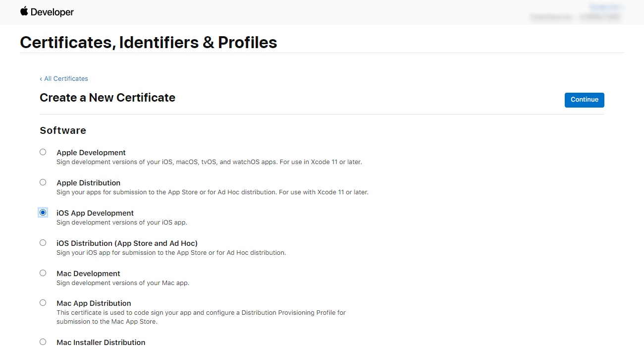The image size is (644, 347).
Task: Click the Mac Development label text
Action: [x=89, y=274]
